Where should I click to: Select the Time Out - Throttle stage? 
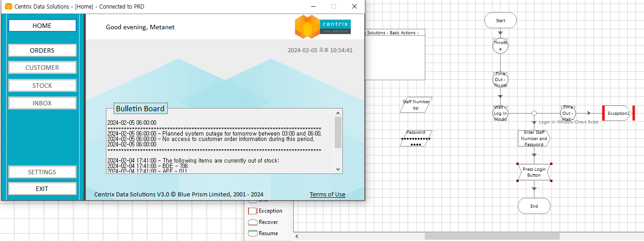501,80
